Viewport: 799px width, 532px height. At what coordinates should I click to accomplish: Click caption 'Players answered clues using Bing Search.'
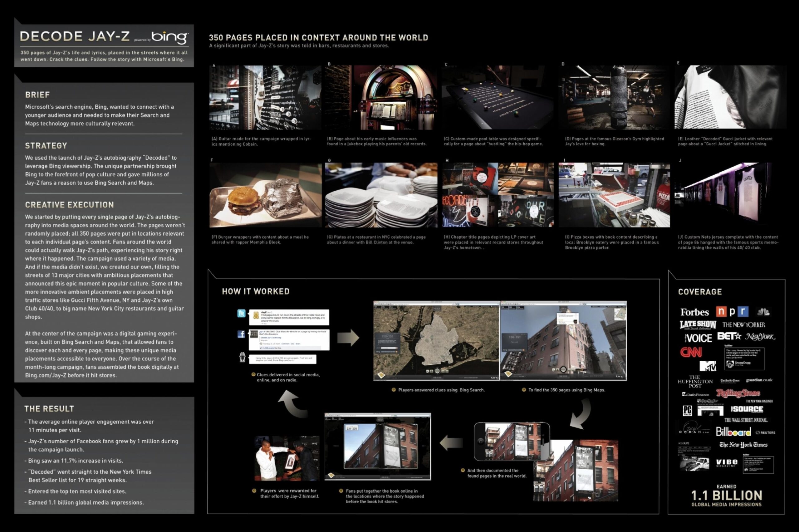coord(441,390)
